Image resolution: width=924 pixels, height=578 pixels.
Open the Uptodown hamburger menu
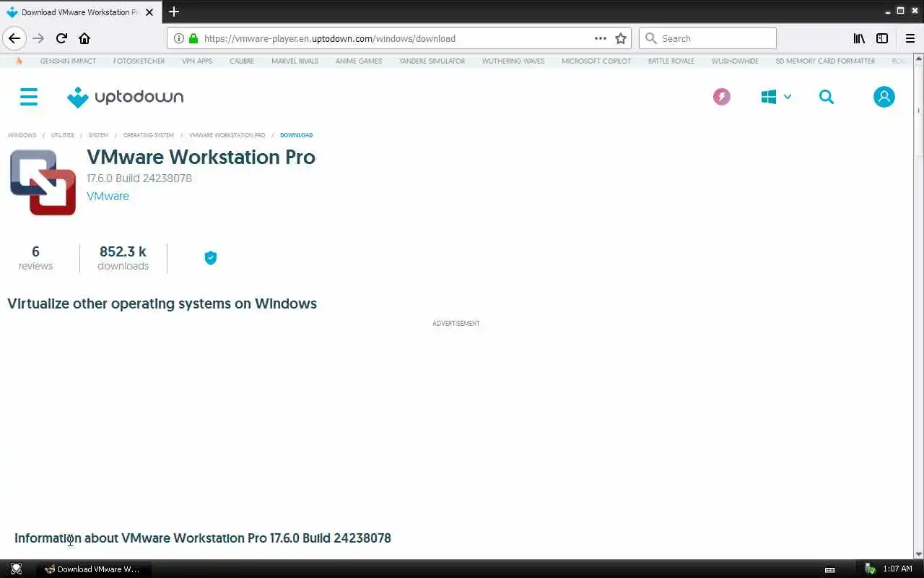[29, 97]
